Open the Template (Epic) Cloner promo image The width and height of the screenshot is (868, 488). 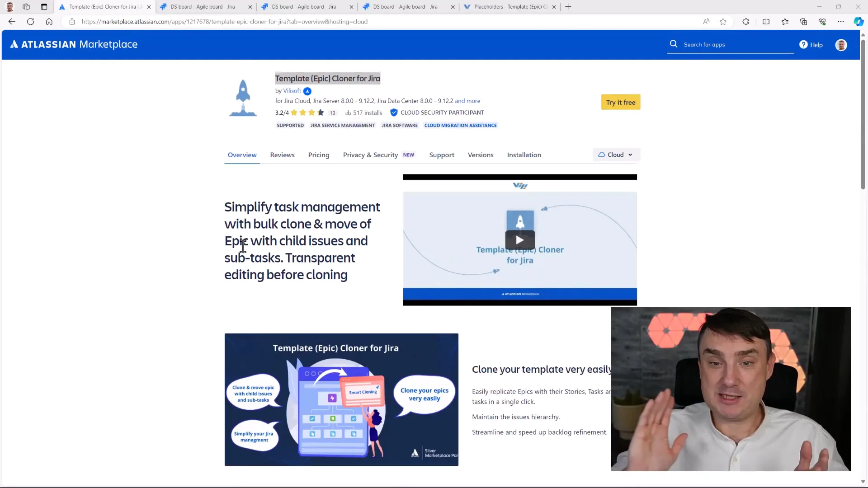coord(341,399)
